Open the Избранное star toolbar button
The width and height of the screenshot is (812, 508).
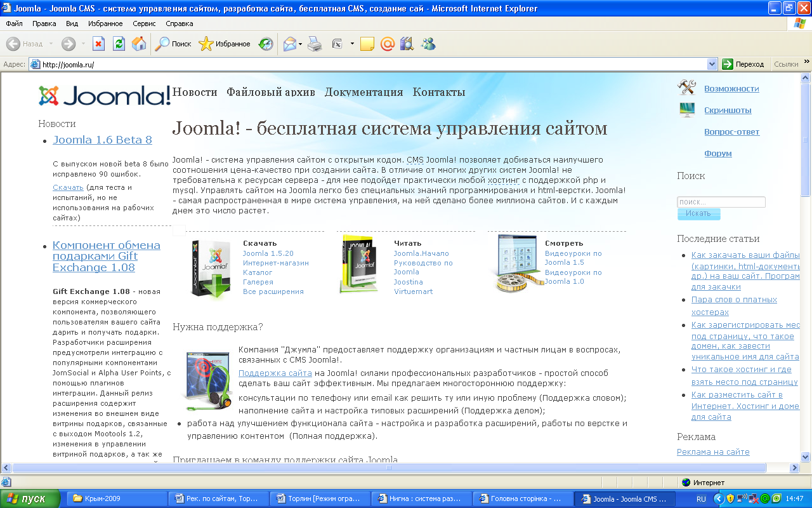(x=225, y=44)
